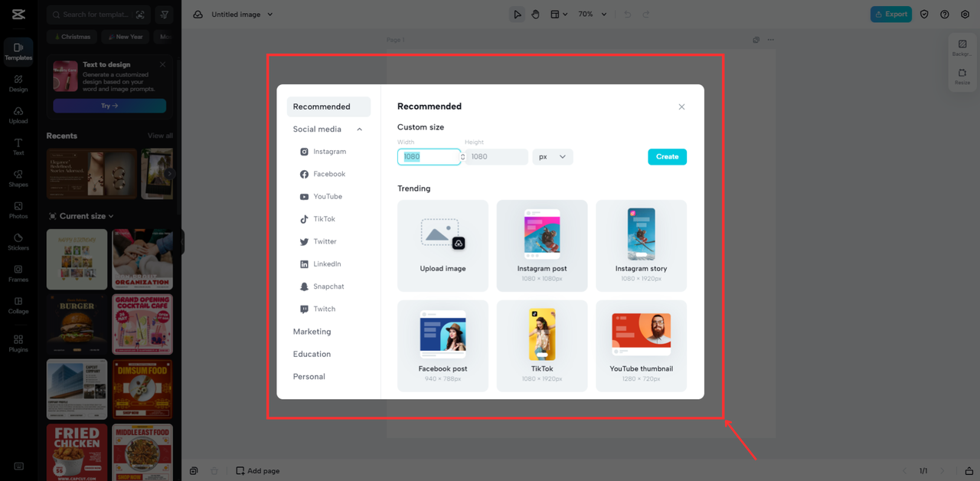Close the Recommended size dialog

681,106
